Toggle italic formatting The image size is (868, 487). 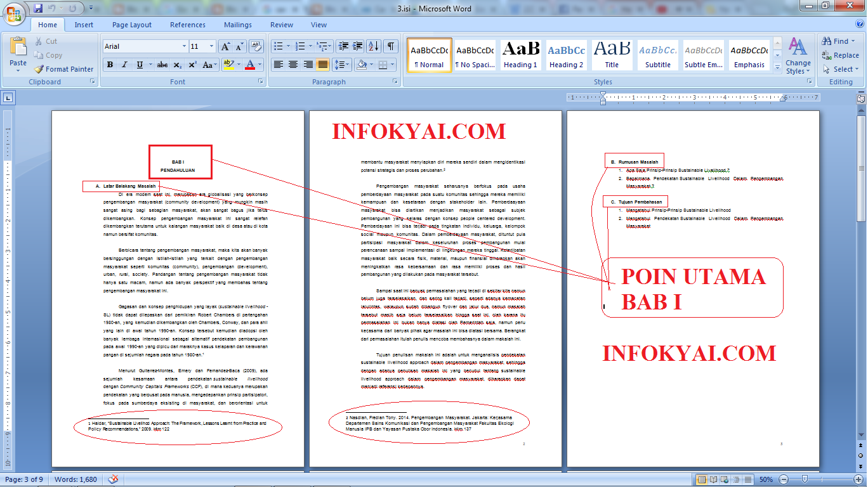(124, 65)
